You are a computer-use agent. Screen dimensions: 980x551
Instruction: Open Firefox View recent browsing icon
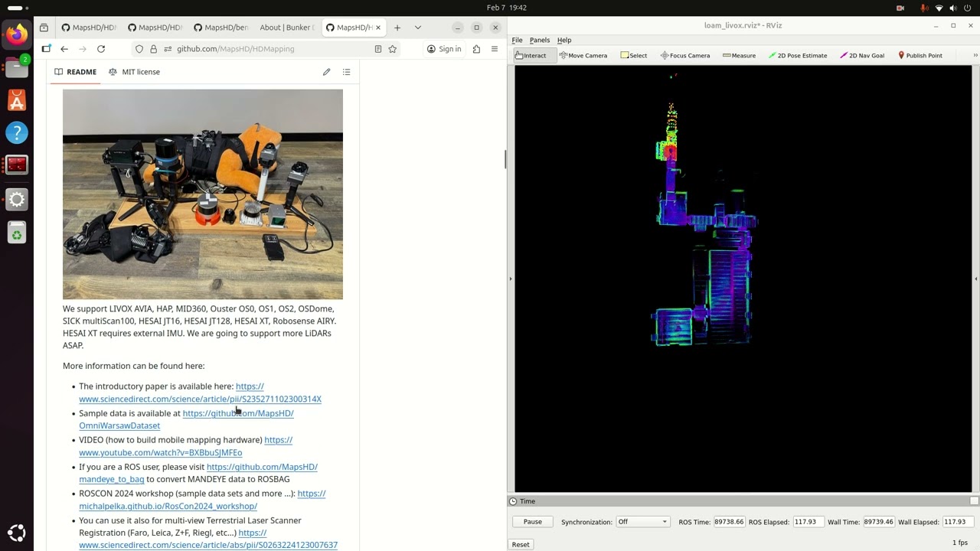pyautogui.click(x=44, y=28)
